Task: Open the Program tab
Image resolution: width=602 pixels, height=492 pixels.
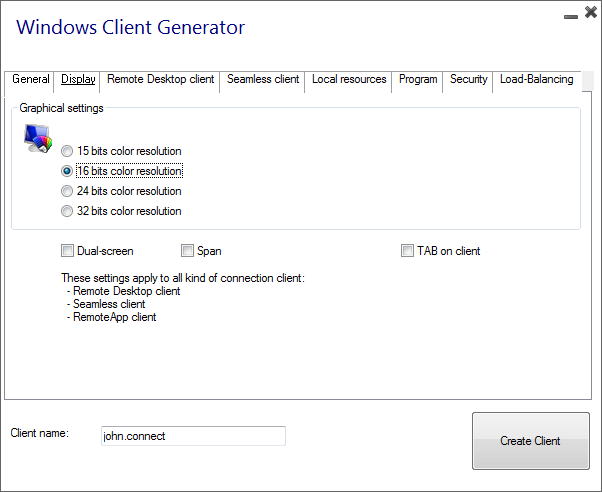Action: tap(418, 80)
